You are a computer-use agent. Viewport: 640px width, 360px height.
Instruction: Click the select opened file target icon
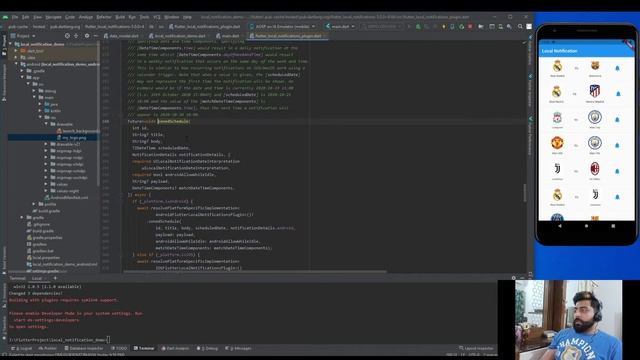tap(67, 36)
